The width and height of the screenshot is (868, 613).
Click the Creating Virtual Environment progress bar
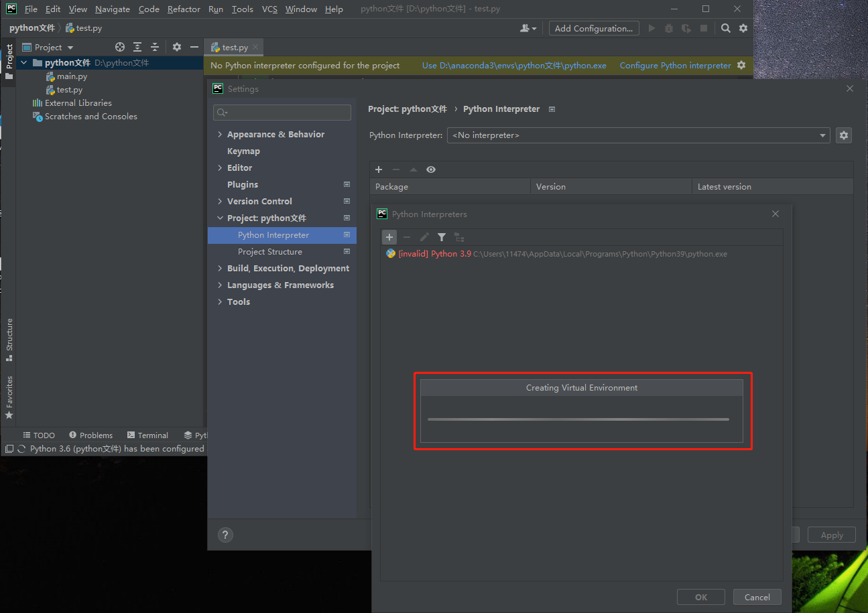578,419
